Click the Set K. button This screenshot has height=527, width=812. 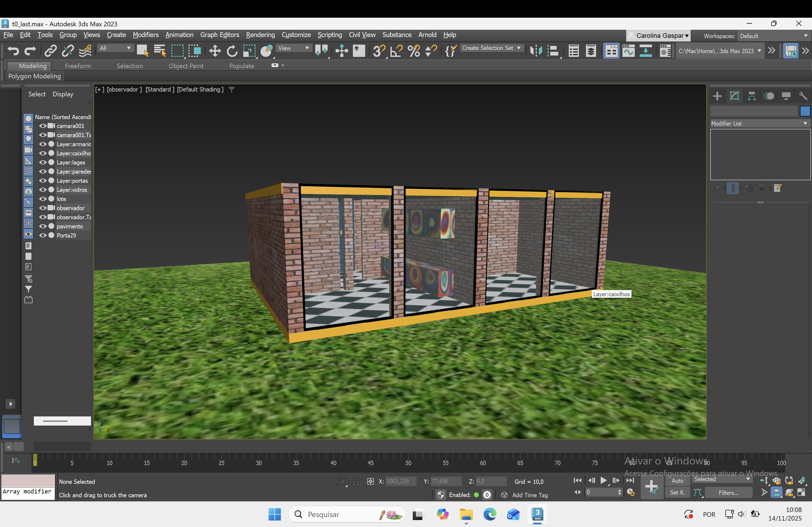(x=677, y=493)
